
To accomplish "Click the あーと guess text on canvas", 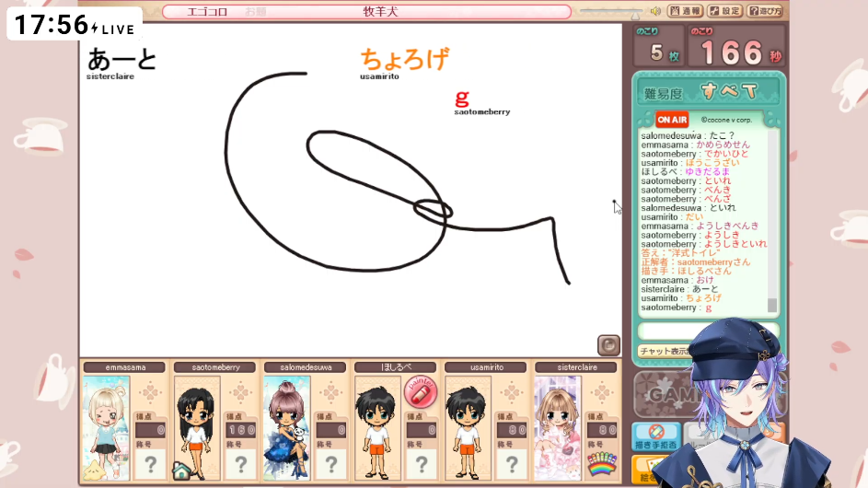I will pyautogui.click(x=122, y=60).
